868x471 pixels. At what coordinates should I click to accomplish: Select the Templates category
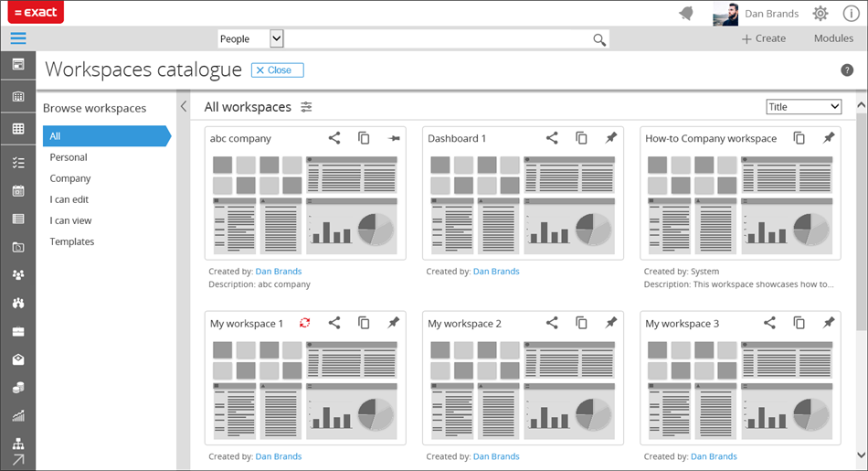pyautogui.click(x=72, y=241)
